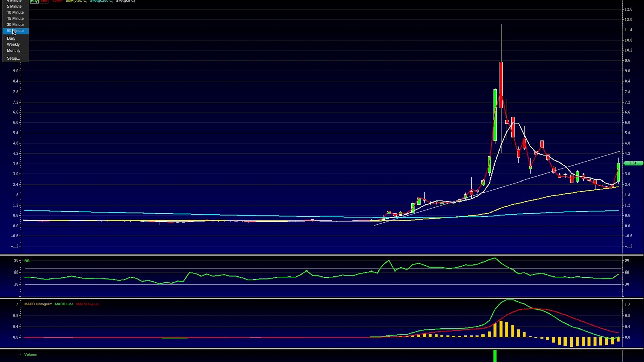Click the green Buy button
This screenshot has width=644, height=362.
(x=34, y=1)
